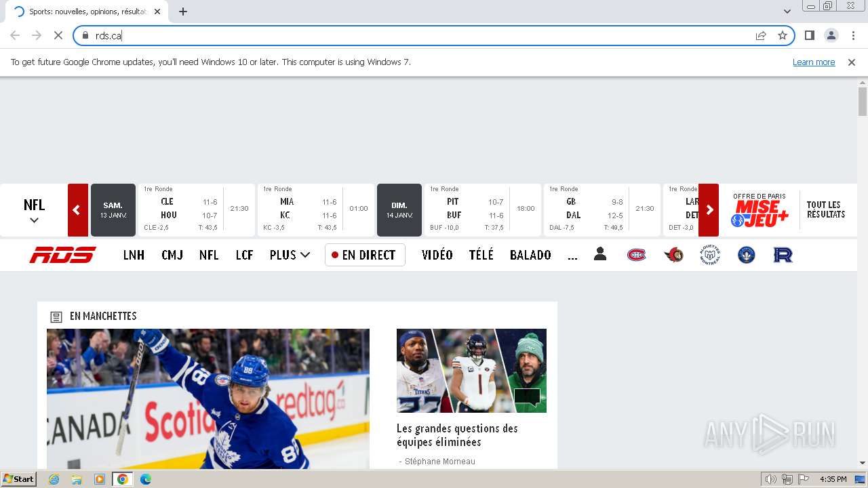Open the CMJ section
The image size is (868, 488).
click(172, 255)
